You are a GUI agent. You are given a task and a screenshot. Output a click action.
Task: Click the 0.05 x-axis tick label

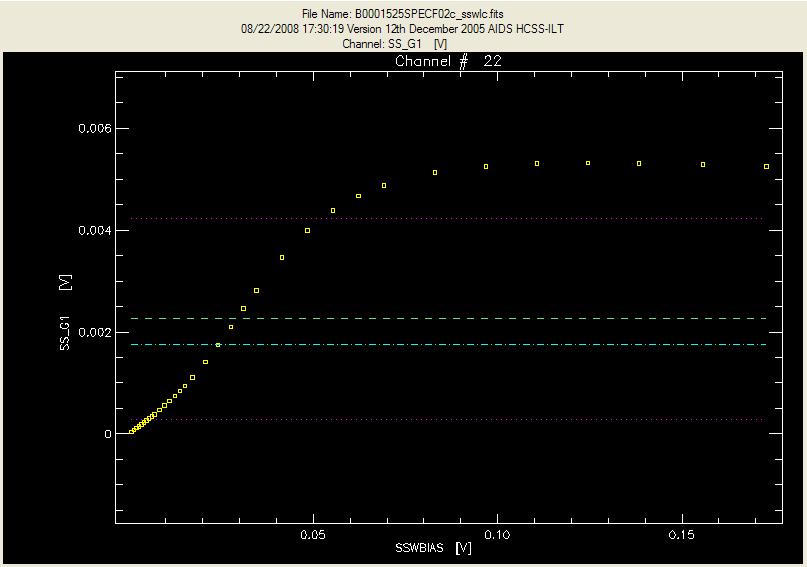[313, 534]
